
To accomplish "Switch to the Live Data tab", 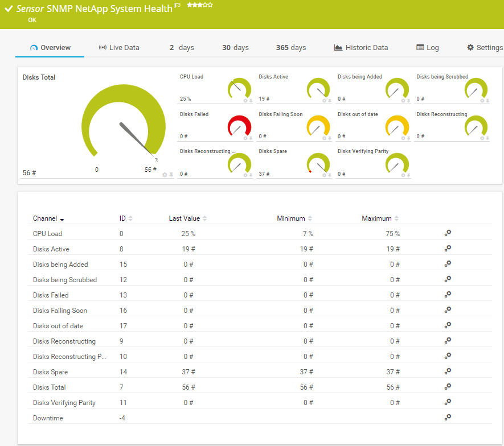I will pos(118,48).
